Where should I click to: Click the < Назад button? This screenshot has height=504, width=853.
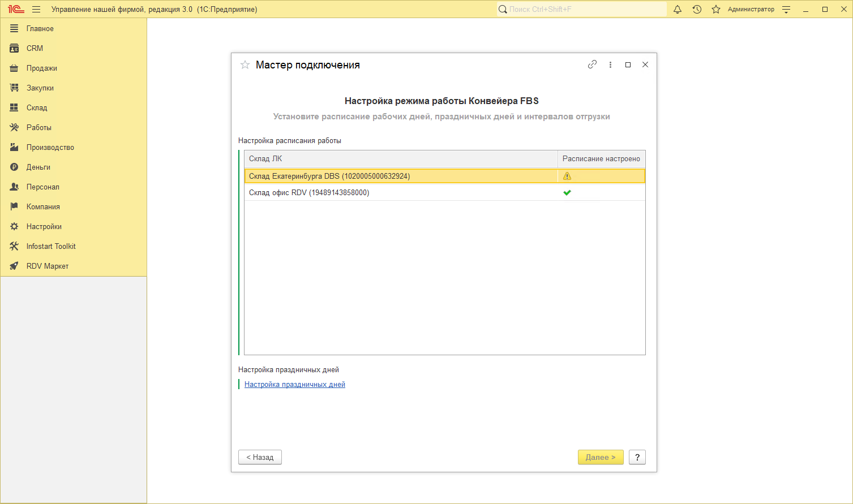[x=260, y=457]
